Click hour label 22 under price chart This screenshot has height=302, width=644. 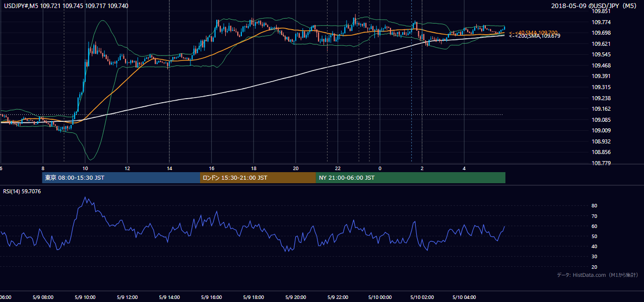(x=338, y=168)
